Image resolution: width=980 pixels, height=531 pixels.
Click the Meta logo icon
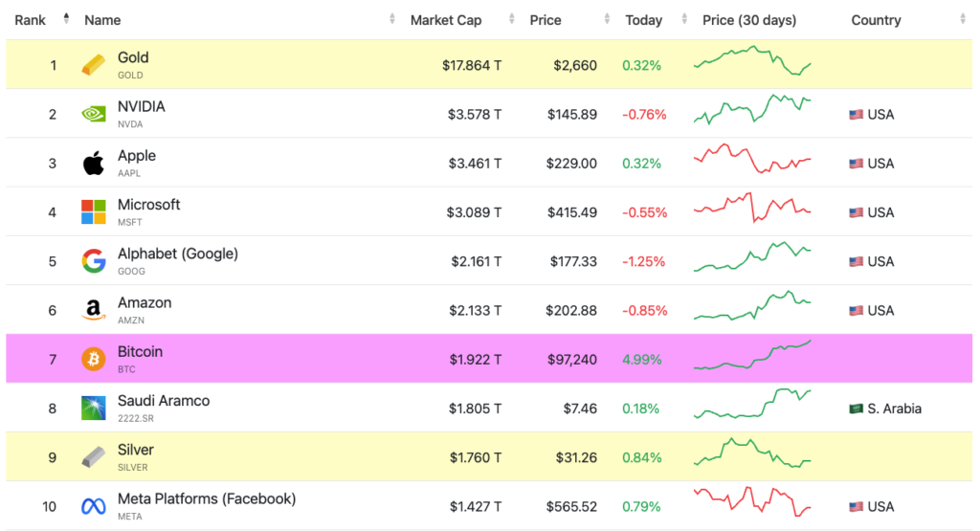[x=93, y=506]
